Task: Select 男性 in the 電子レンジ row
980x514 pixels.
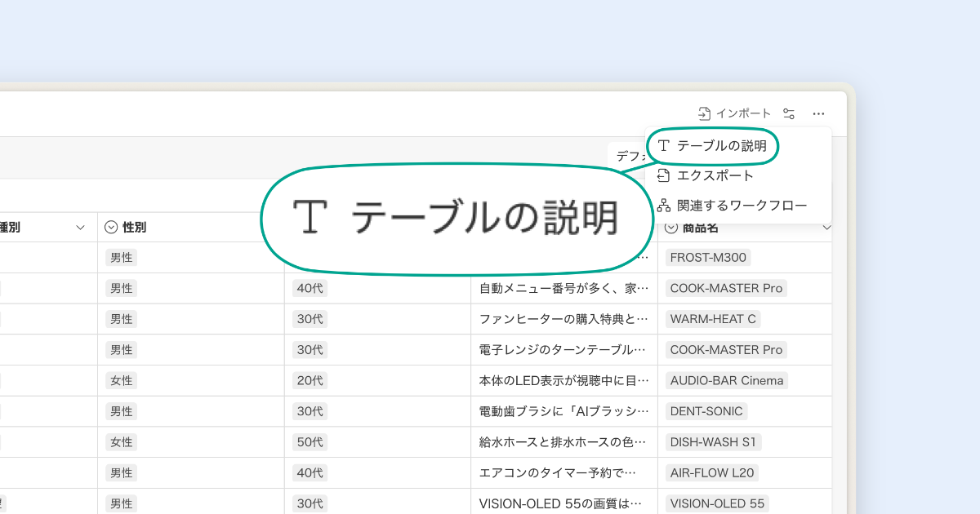Action: coord(122,349)
